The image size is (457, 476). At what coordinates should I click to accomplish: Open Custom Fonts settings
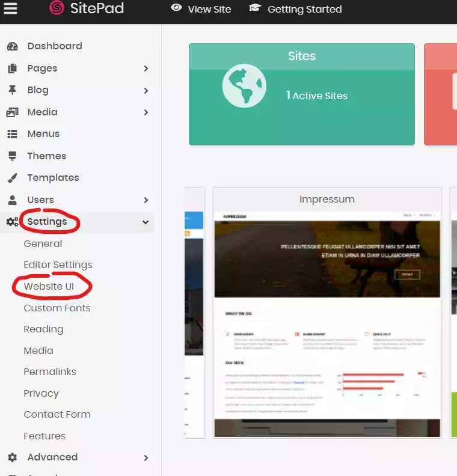(57, 308)
